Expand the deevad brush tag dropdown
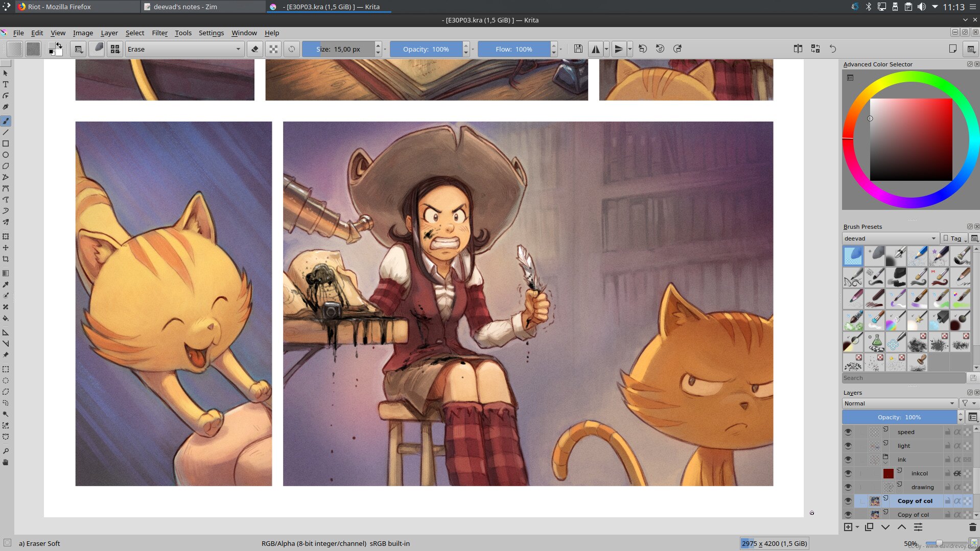The width and height of the screenshot is (980, 551). [x=890, y=238]
